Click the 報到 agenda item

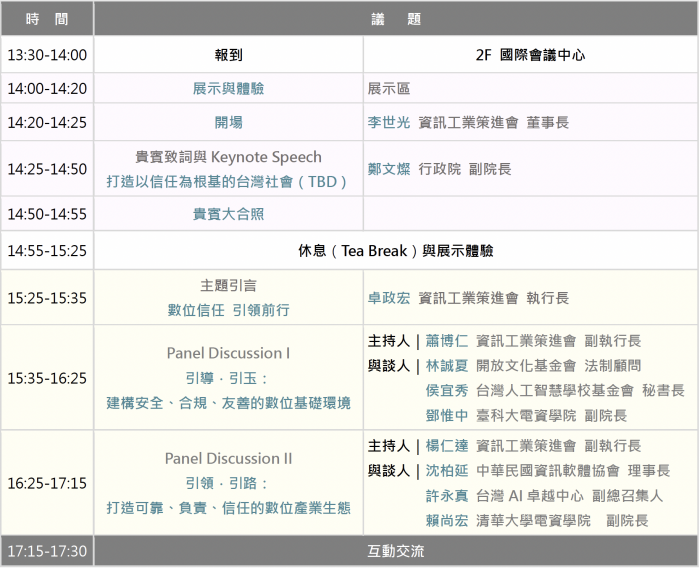point(228,55)
